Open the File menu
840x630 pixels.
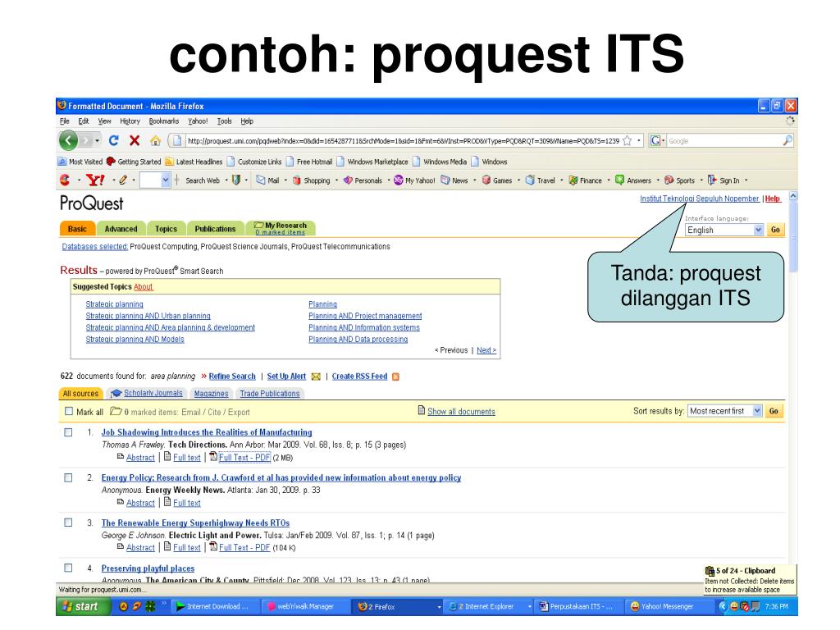point(65,121)
